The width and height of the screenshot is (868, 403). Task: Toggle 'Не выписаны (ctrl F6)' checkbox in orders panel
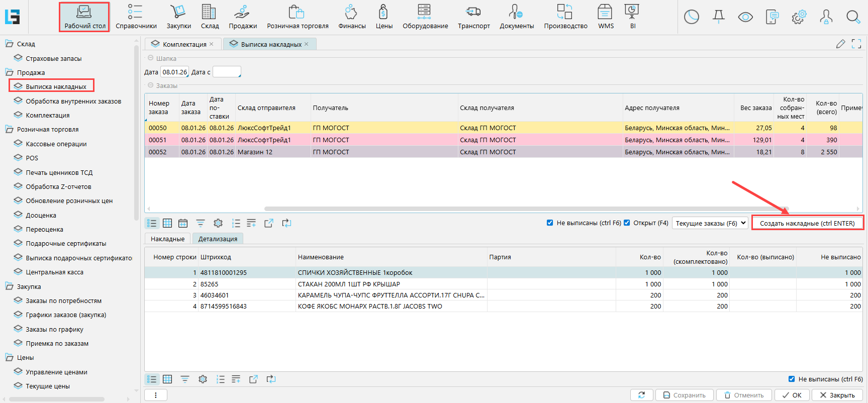click(550, 223)
